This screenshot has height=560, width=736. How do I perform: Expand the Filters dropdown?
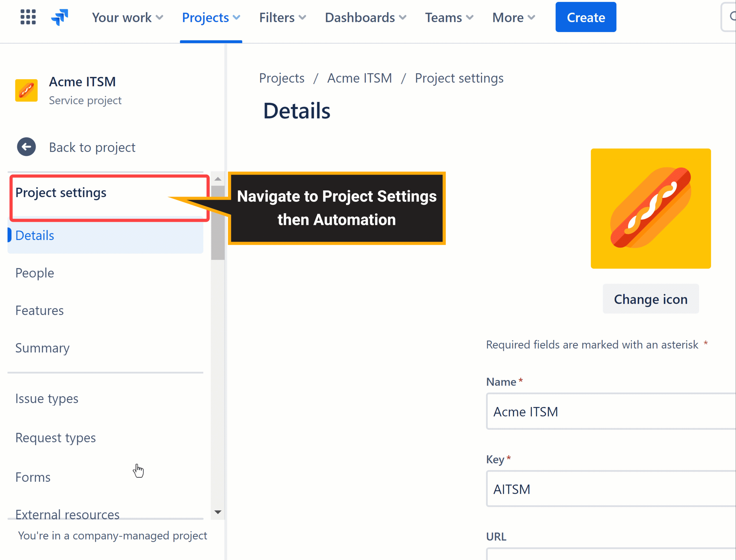click(x=283, y=18)
